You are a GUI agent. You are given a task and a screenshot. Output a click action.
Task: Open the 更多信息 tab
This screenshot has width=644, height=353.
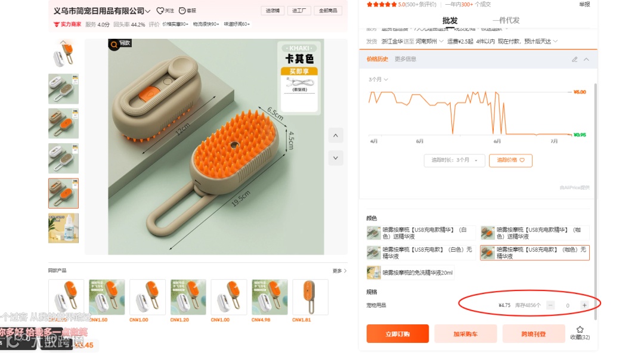point(405,59)
